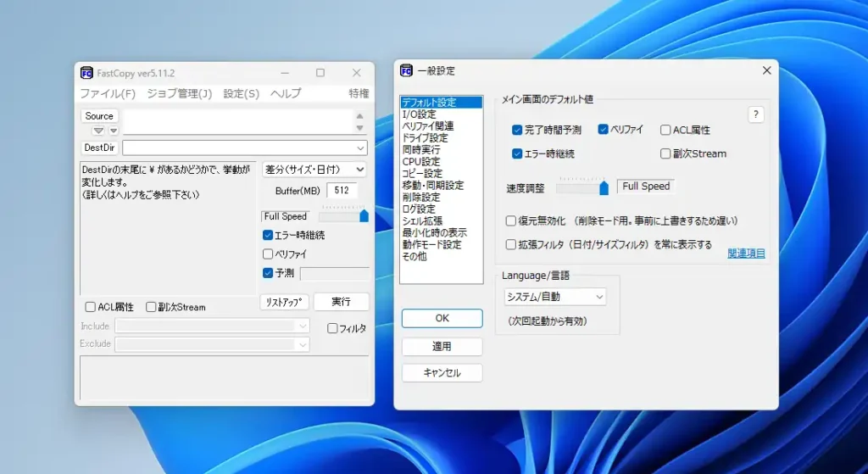
Task: Select ベリファイ関連 in the settings list
Action: (441, 126)
